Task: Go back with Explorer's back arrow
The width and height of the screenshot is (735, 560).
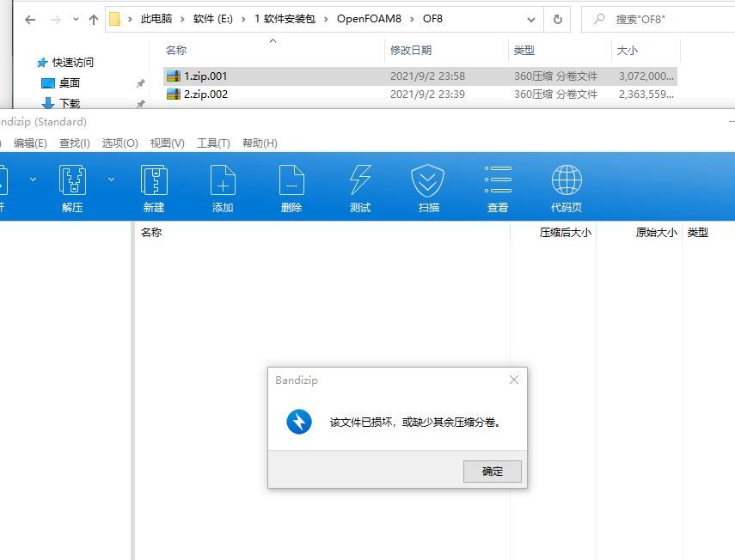Action: pyautogui.click(x=30, y=20)
